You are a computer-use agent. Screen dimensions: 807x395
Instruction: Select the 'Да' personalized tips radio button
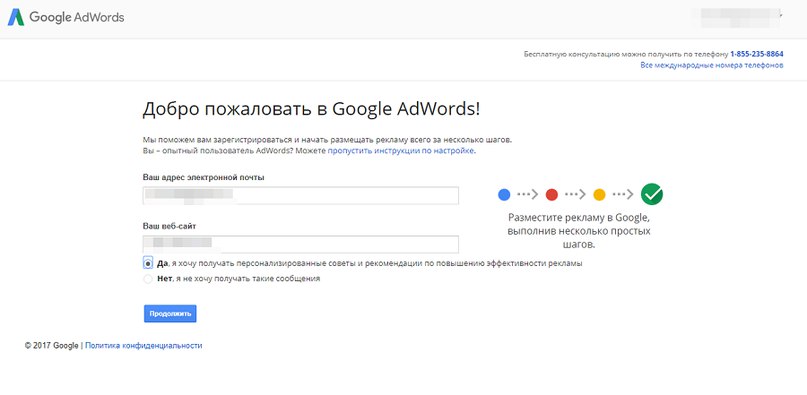click(148, 263)
